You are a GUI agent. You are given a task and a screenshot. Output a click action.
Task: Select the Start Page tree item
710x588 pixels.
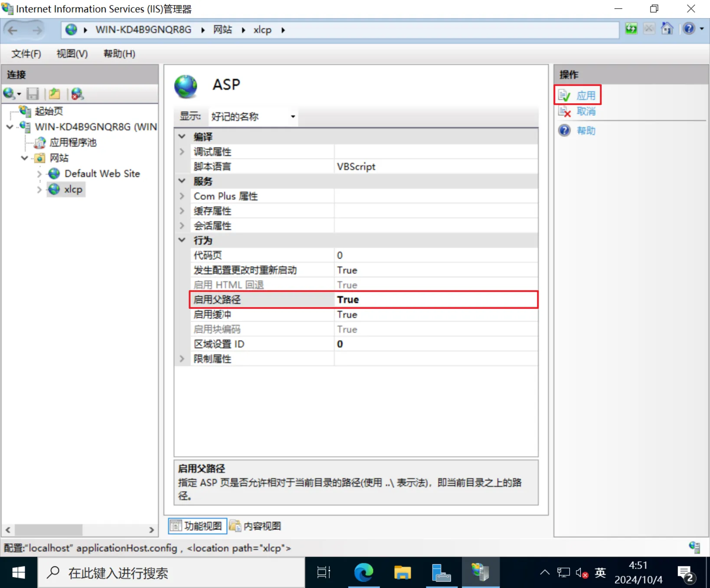[49, 111]
